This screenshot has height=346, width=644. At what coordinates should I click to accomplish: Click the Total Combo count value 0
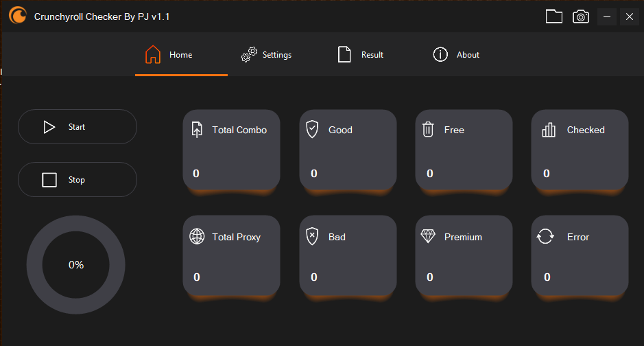click(x=196, y=174)
